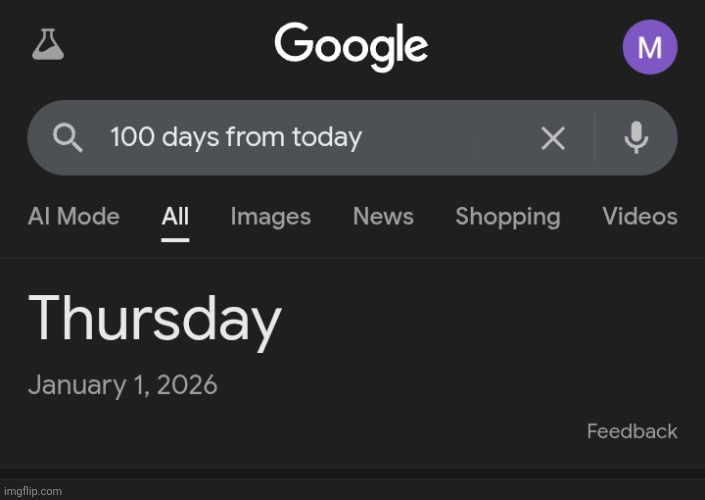Click the January 1, 2026 date result
The image size is (705, 500).
point(122,385)
